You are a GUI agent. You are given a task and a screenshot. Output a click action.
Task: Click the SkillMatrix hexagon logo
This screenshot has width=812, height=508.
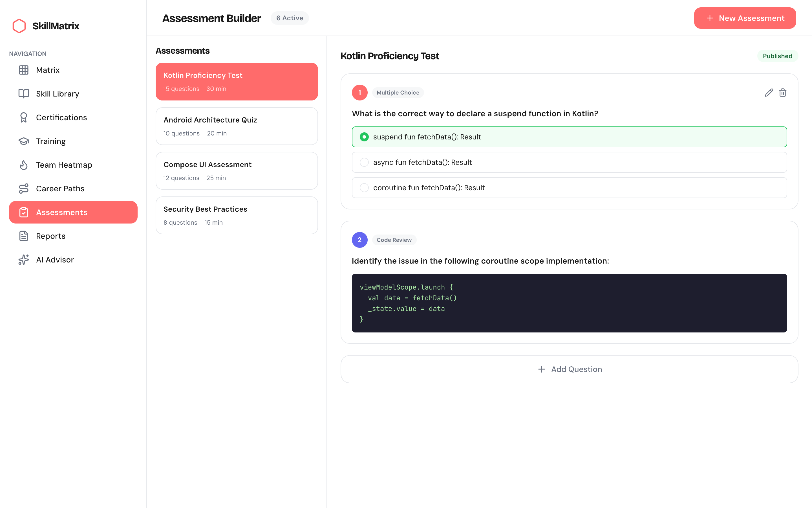pos(19,26)
